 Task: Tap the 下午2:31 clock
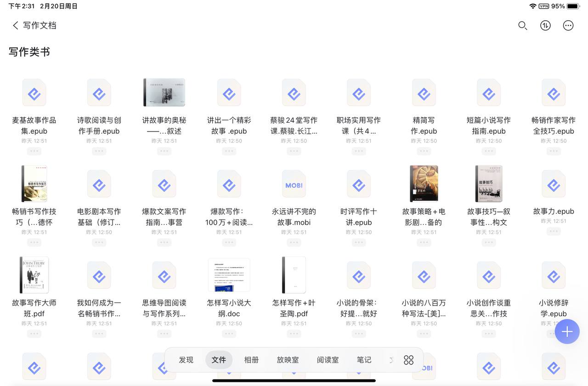pos(21,6)
